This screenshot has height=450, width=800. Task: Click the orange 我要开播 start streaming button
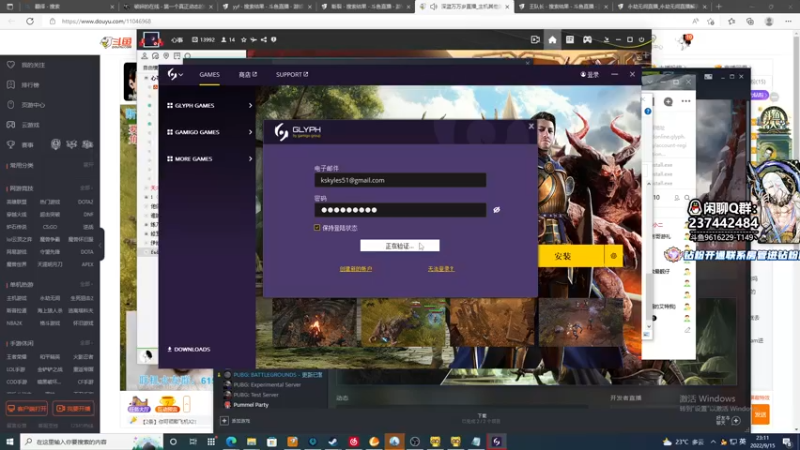tap(73, 409)
